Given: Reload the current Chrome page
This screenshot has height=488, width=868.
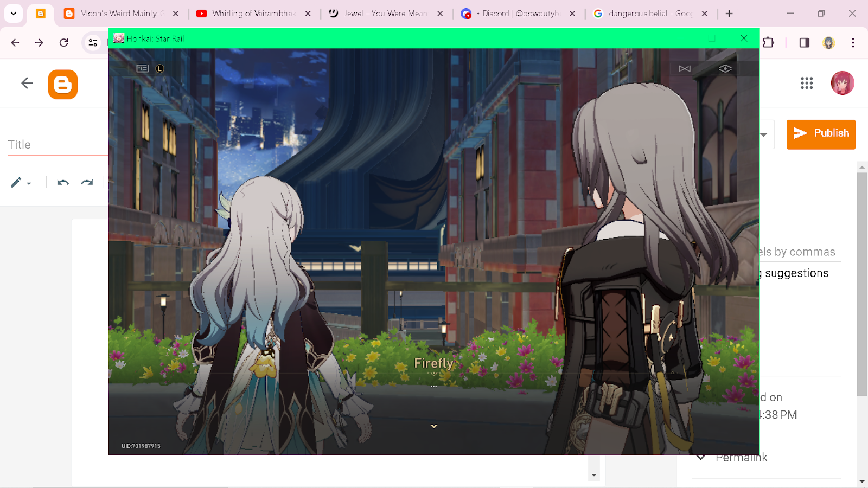Looking at the screenshot, I should click(x=63, y=42).
